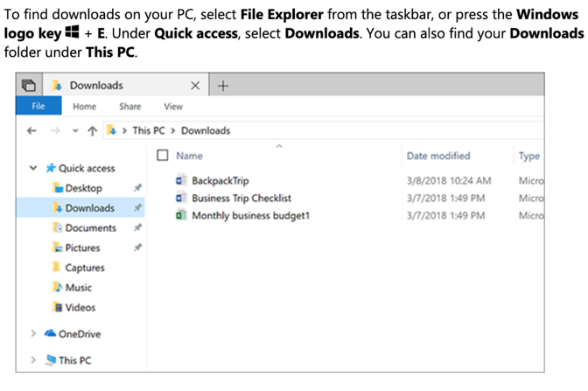Viewport: 588px width, 391px height.
Task: Click the Desktop folder icon
Action: click(x=58, y=187)
